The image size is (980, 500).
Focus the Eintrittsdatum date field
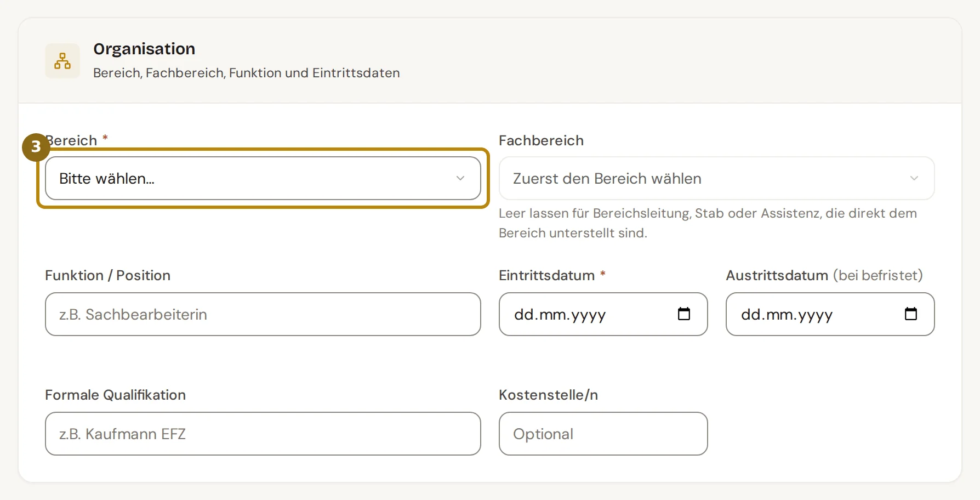tap(603, 314)
